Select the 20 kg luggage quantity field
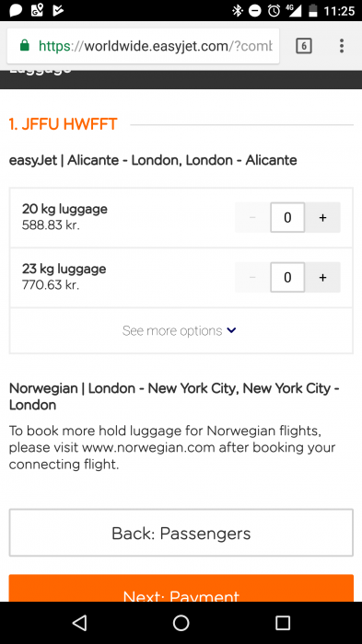362x644 pixels. pos(287,218)
